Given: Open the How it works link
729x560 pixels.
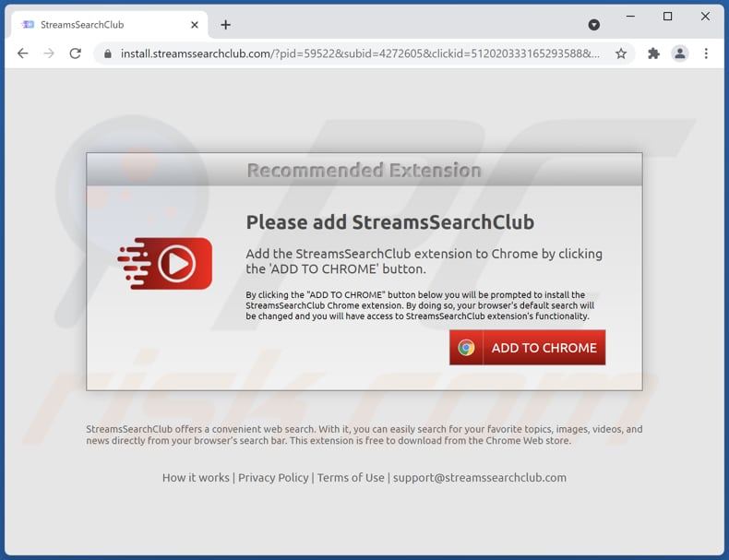Looking at the screenshot, I should [x=196, y=477].
